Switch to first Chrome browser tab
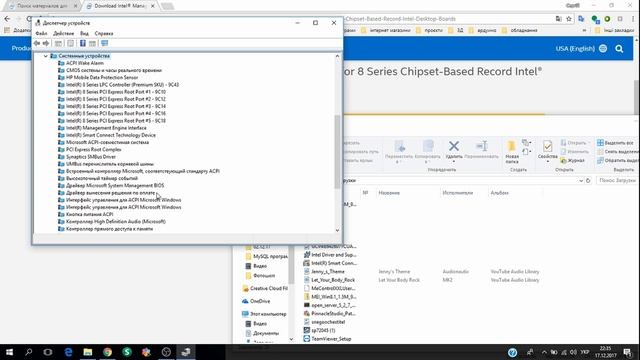The height and width of the screenshot is (360, 640). pyautogui.click(x=43, y=6)
